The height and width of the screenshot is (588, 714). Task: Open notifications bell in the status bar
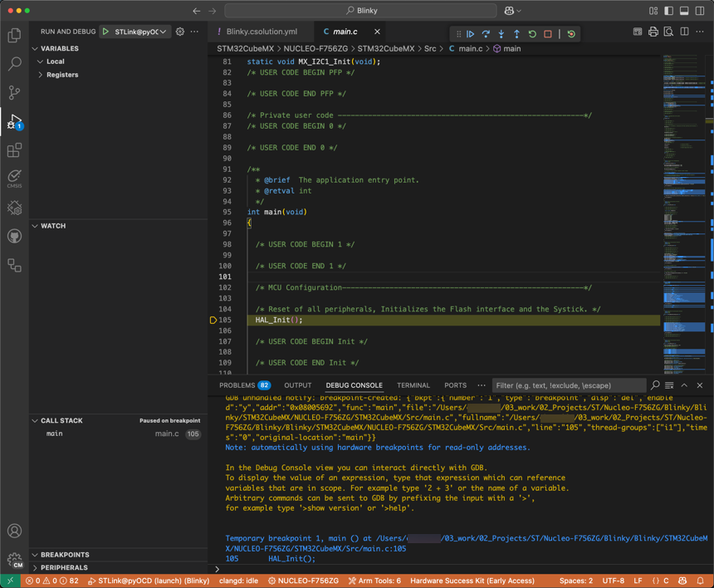pyautogui.click(x=700, y=581)
